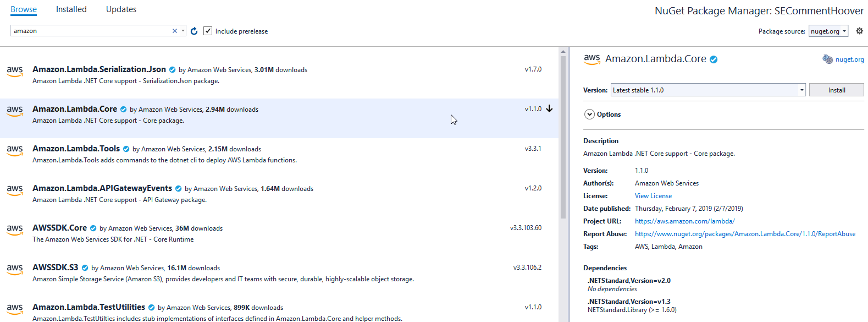The image size is (868, 322).
Task: Select the AWSSDK.S3 package
Action: pyautogui.click(x=279, y=277)
